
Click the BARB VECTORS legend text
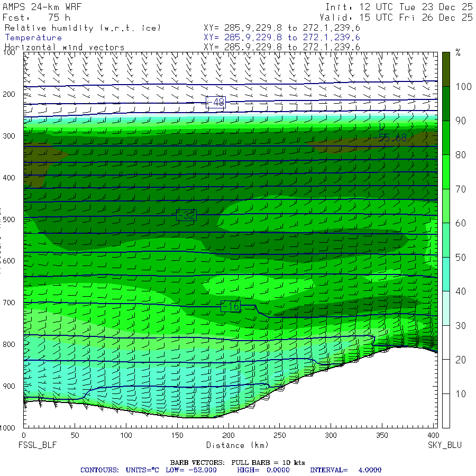[237, 462]
